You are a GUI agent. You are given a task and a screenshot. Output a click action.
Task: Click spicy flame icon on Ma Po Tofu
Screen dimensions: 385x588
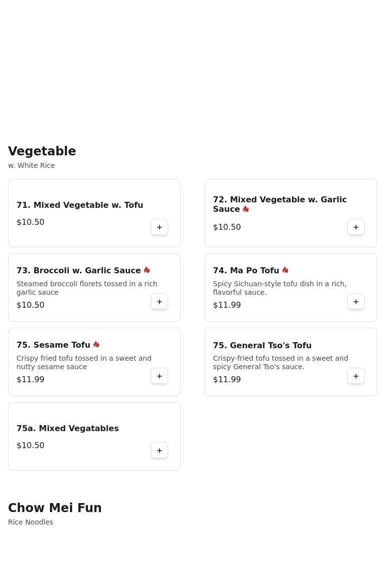click(285, 270)
